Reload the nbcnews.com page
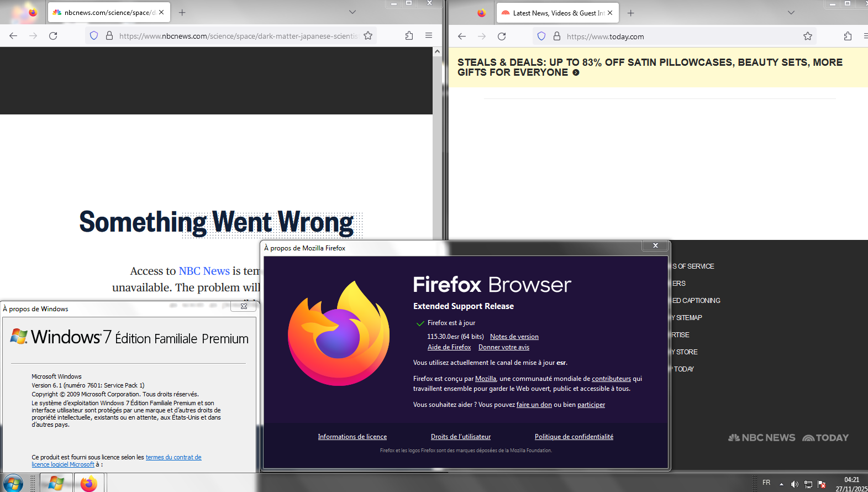 [53, 36]
